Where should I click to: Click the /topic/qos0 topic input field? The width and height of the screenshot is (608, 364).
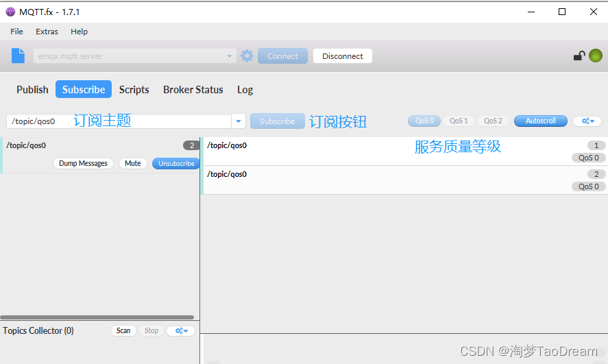coord(119,121)
